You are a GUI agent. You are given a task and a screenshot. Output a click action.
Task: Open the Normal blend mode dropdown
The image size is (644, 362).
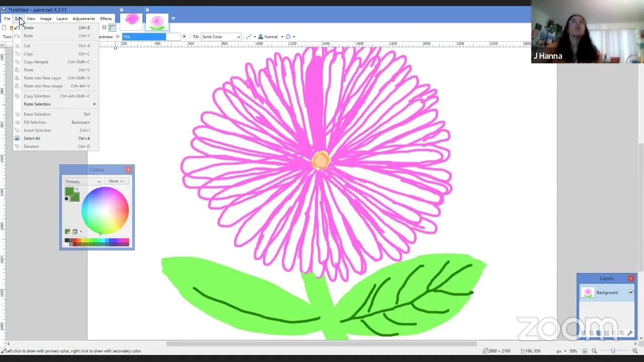point(271,37)
